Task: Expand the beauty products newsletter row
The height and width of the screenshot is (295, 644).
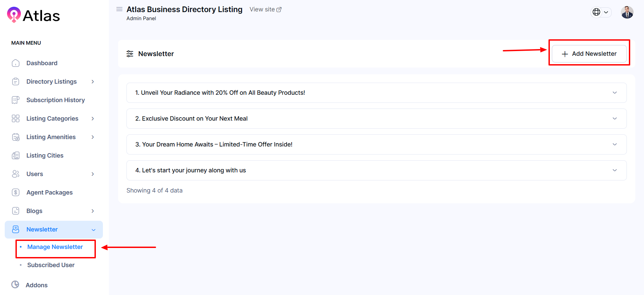Action: tap(614, 93)
